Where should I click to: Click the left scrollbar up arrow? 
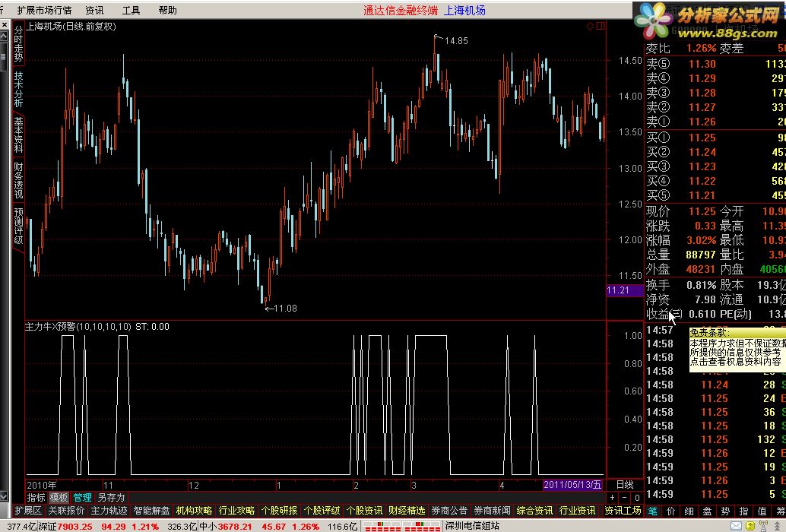coord(4,36)
